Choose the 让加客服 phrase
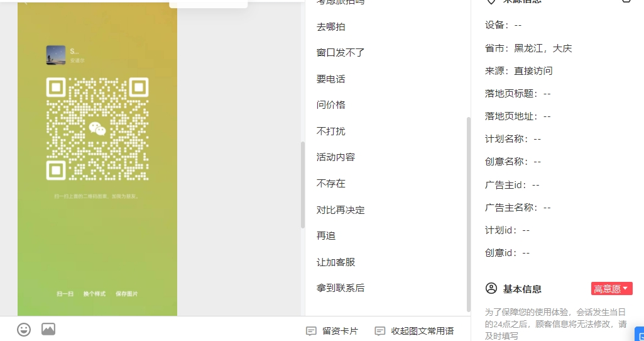644x341 pixels. point(336,262)
